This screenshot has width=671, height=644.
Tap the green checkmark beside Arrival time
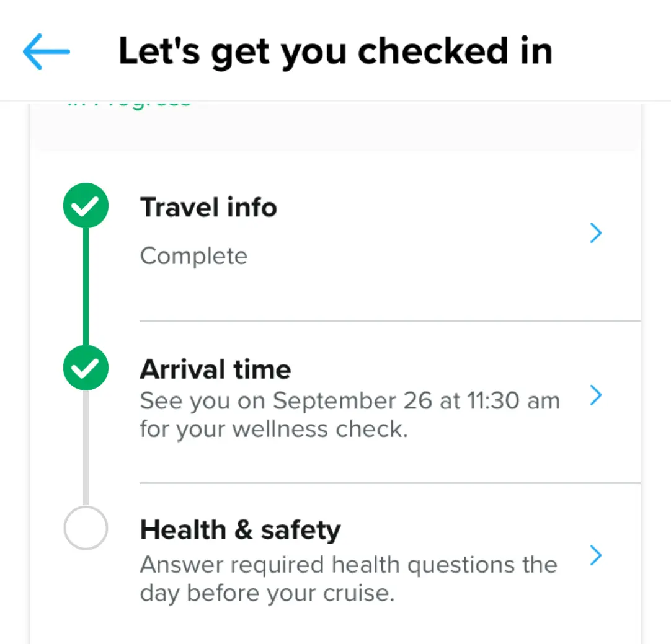[x=86, y=368]
